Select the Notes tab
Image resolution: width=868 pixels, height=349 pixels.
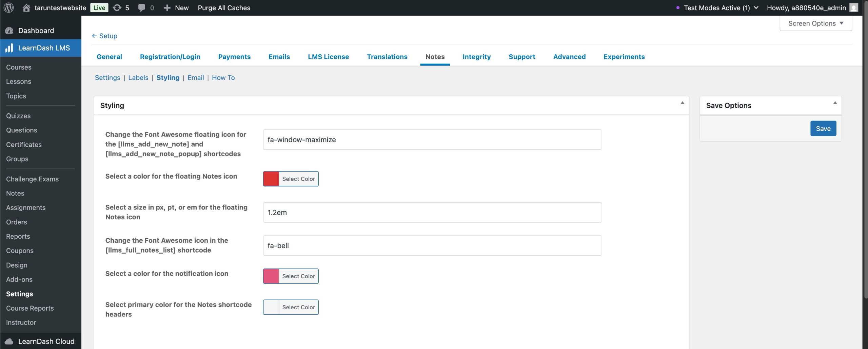pos(435,56)
